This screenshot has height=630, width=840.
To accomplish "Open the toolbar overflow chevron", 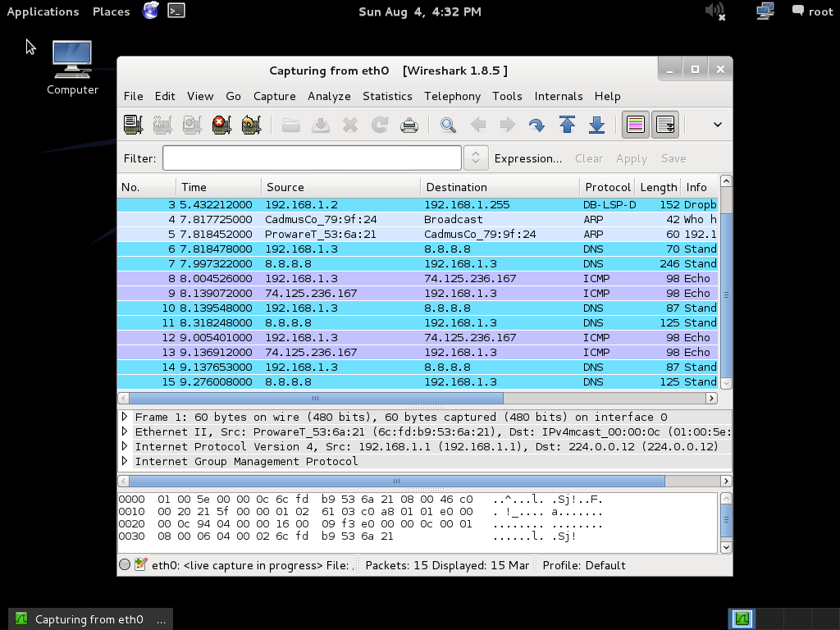I will pyautogui.click(x=717, y=125).
